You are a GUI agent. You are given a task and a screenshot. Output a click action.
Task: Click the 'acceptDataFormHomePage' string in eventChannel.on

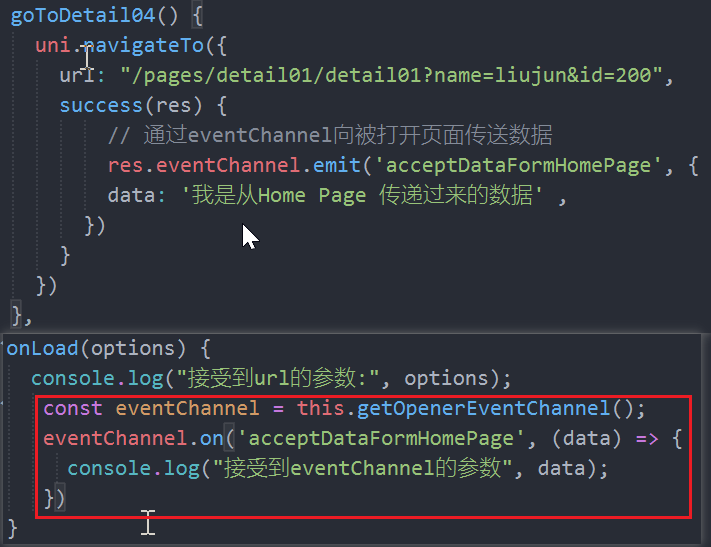[x=381, y=439]
